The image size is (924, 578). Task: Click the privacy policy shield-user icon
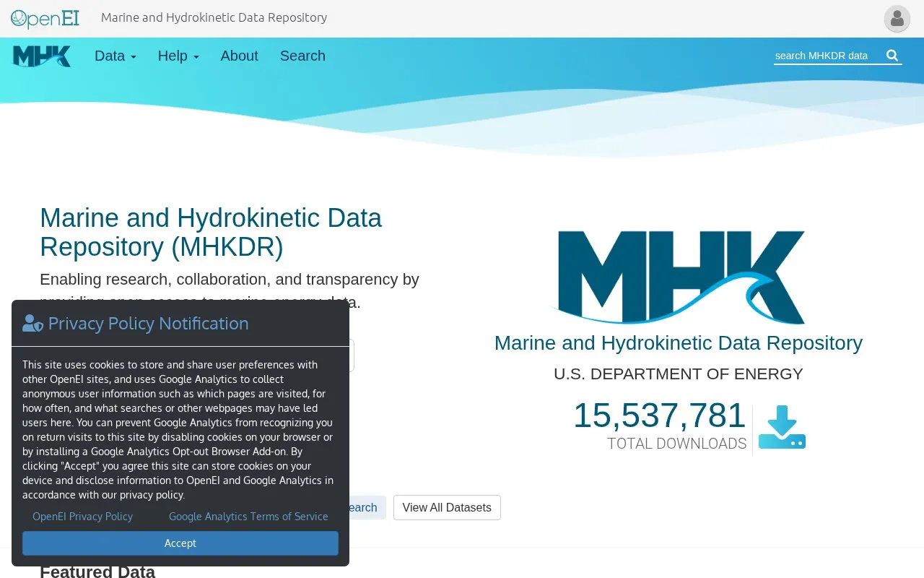[32, 324]
